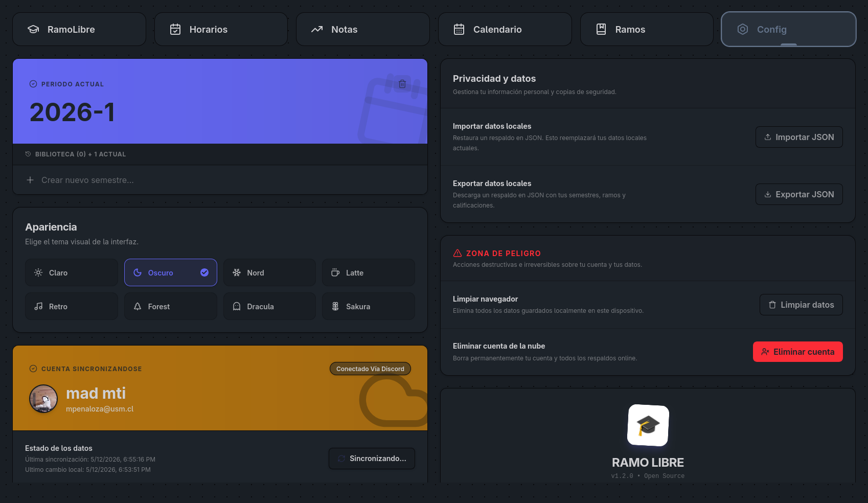This screenshot has width=868, height=503.
Task: Click the 2026-1 period title
Action: (x=72, y=112)
